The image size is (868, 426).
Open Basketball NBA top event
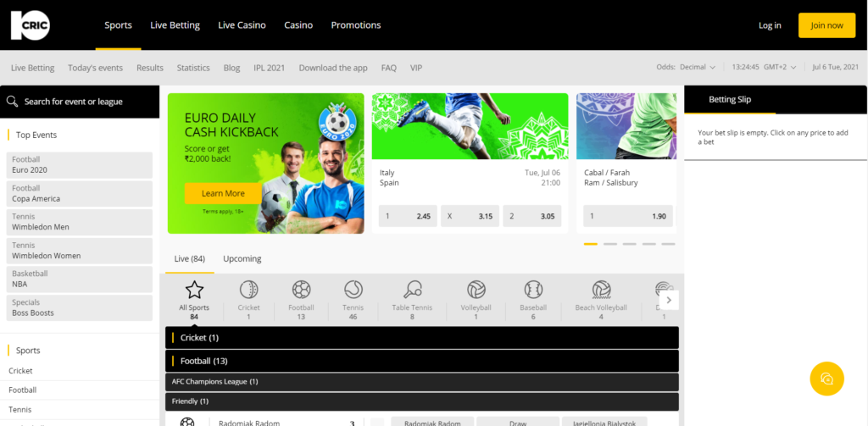tap(80, 279)
